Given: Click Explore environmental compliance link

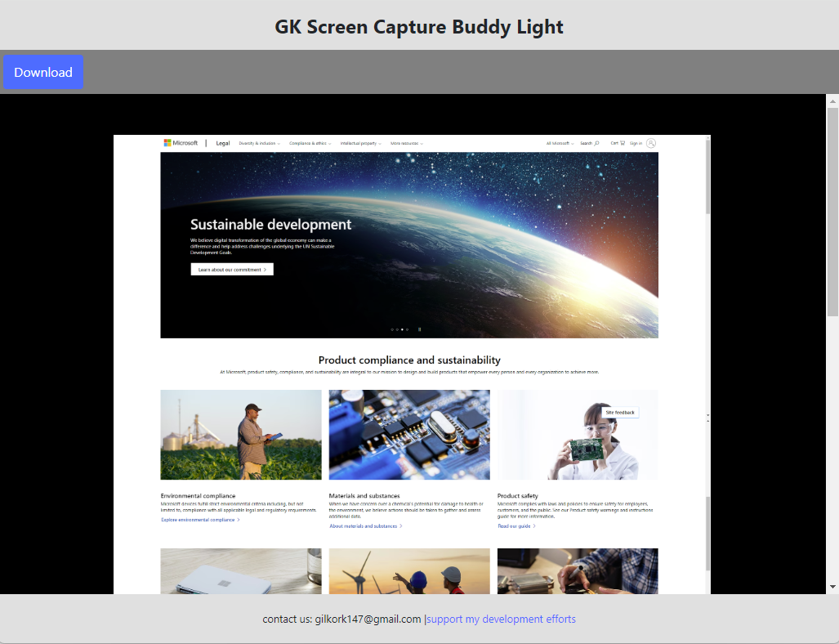Looking at the screenshot, I should tap(201, 520).
